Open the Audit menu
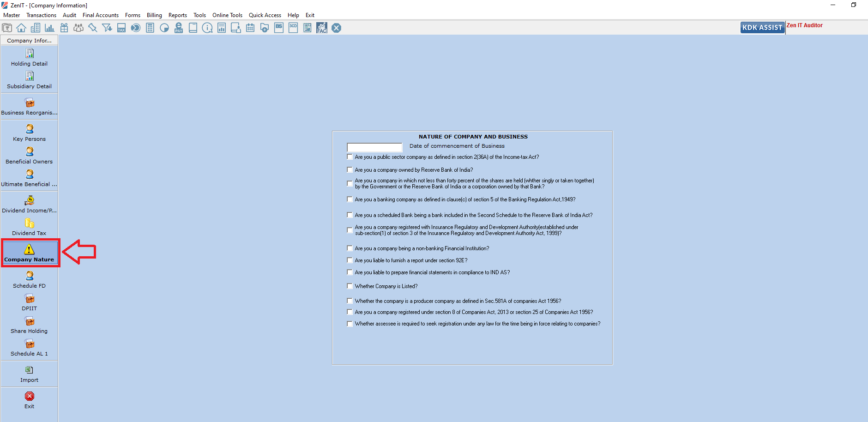The image size is (868, 422). pos(69,15)
